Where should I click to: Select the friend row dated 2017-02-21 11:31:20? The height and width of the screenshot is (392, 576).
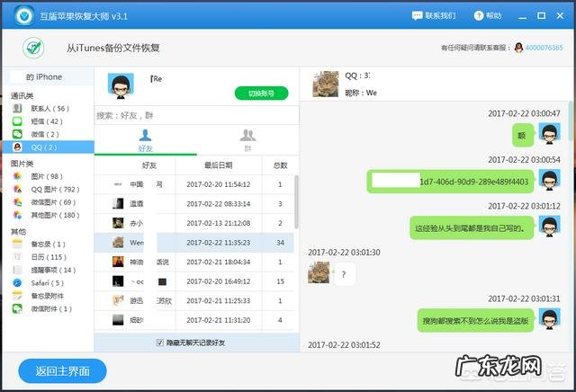[194, 320]
